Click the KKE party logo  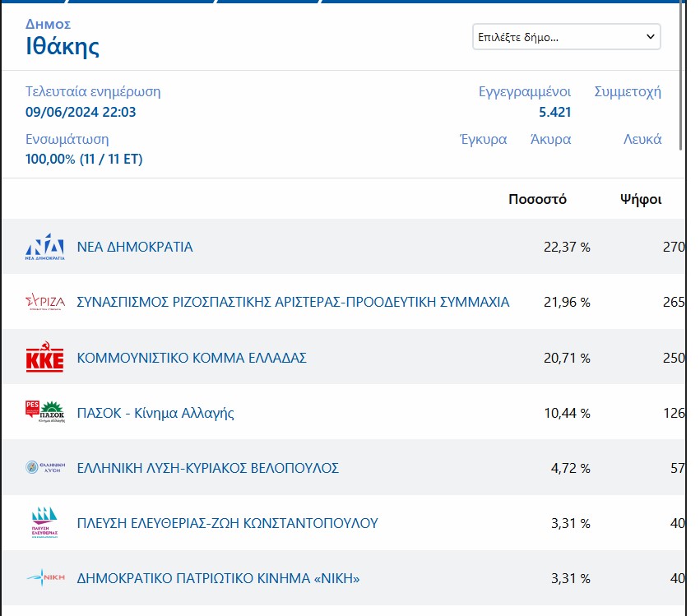pos(45,358)
